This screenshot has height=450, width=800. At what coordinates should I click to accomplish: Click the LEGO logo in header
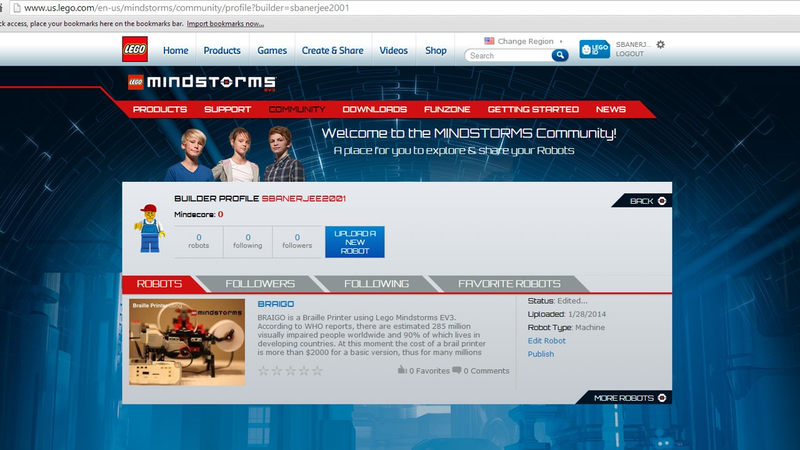[x=135, y=49]
